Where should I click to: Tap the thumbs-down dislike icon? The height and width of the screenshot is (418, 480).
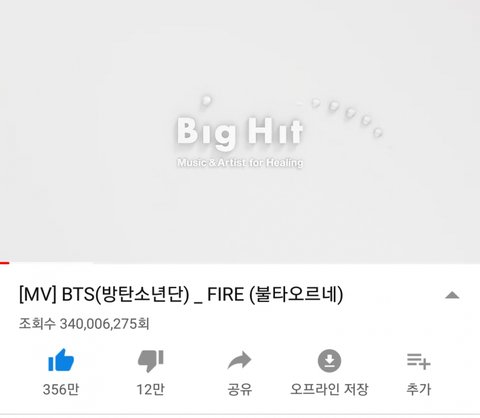150,361
